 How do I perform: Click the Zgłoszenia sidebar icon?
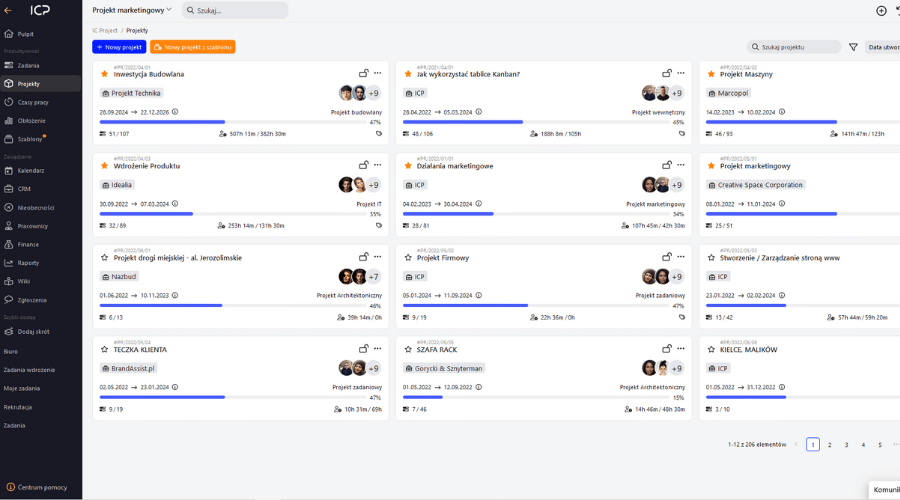(x=9, y=300)
